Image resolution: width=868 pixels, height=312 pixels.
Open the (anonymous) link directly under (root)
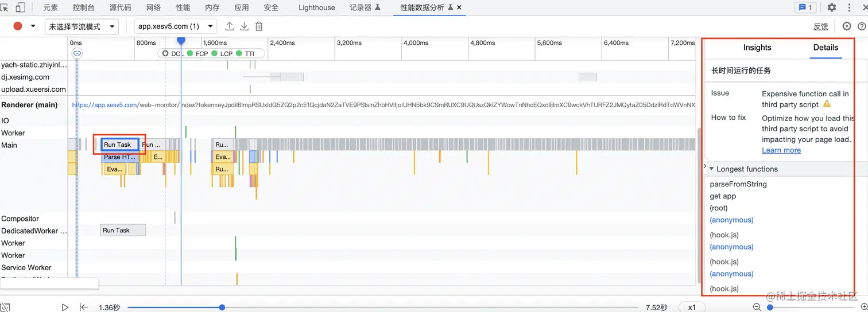click(x=731, y=220)
